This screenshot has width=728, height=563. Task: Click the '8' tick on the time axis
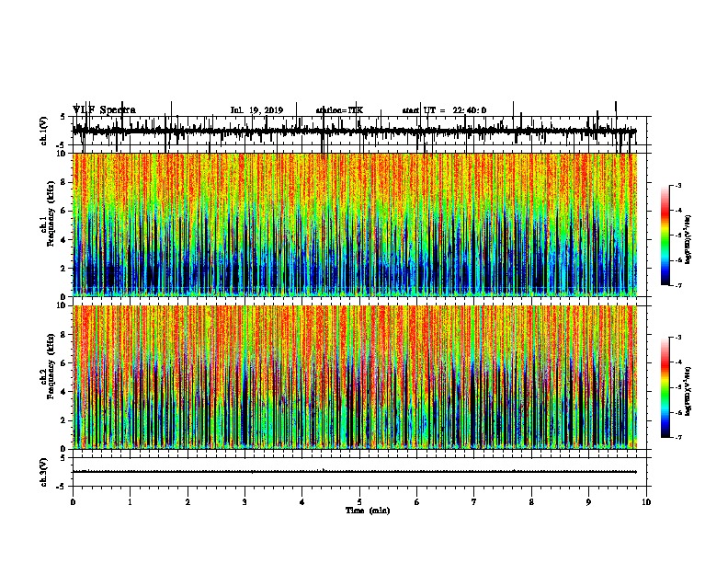point(531,502)
